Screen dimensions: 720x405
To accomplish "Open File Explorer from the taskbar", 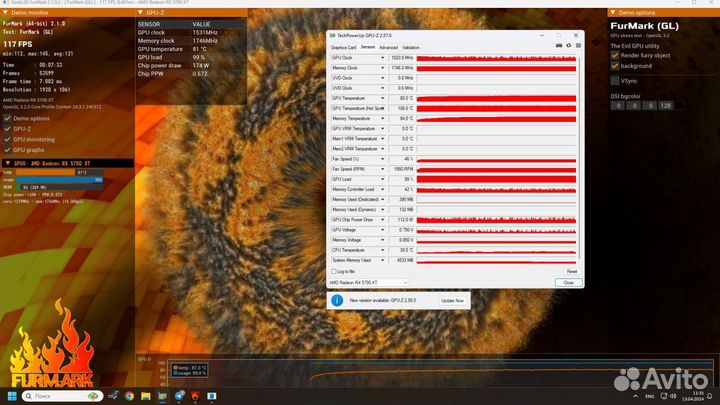I will pos(146,396).
